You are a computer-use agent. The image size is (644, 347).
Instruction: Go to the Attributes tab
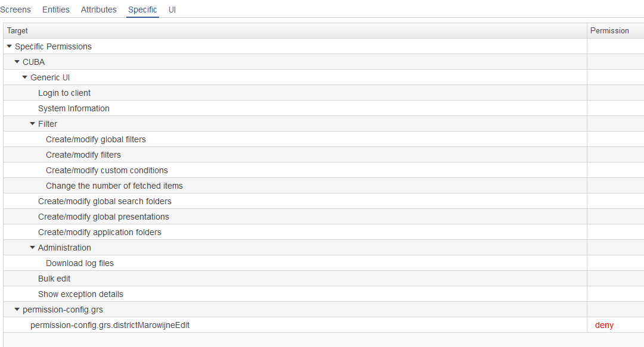[x=98, y=10]
